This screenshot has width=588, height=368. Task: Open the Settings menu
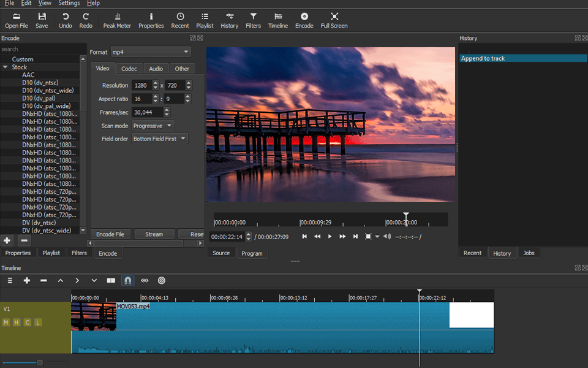(69, 3)
